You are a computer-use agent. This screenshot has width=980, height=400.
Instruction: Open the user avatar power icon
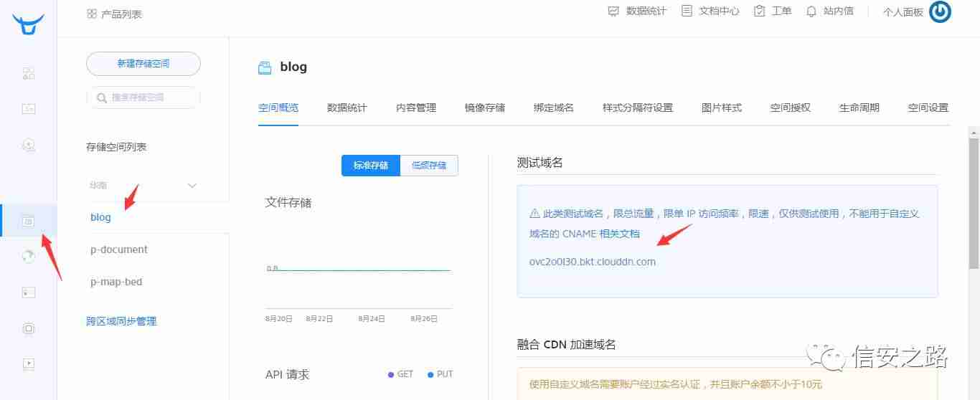[x=940, y=11]
